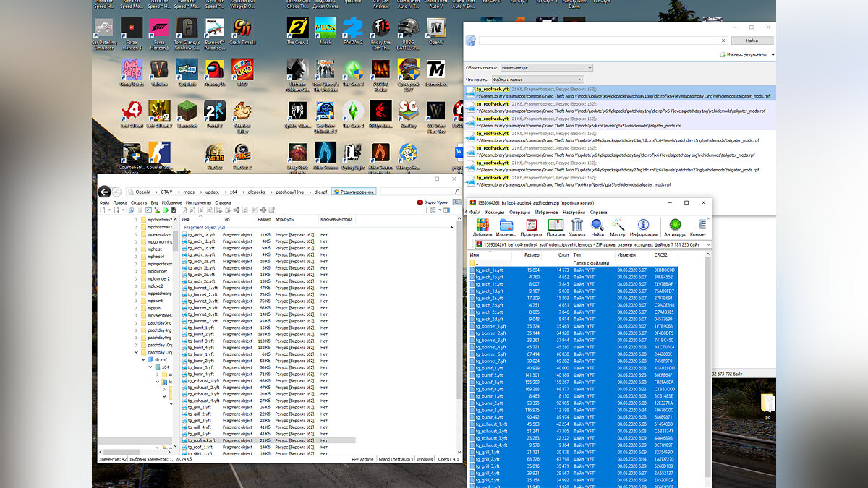Collapse the Fragment object group
The height and width of the screenshot is (488, 868).
pyautogui.click(x=204, y=227)
